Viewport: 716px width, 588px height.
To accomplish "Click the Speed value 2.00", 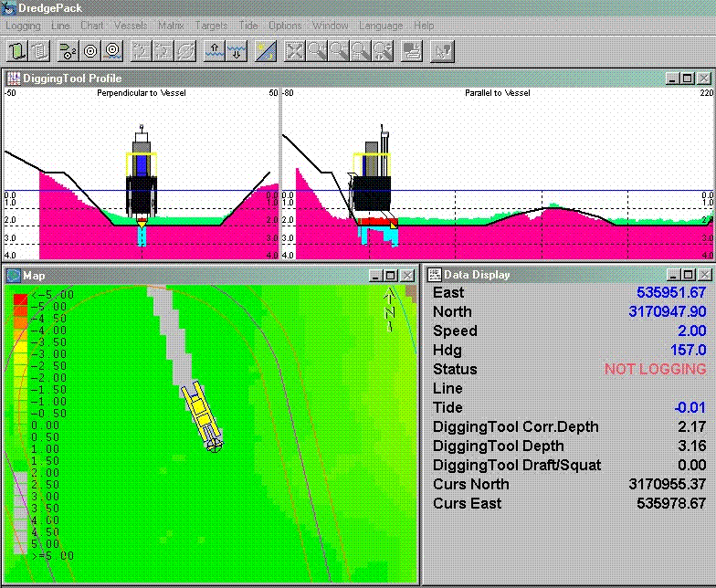I will click(692, 331).
